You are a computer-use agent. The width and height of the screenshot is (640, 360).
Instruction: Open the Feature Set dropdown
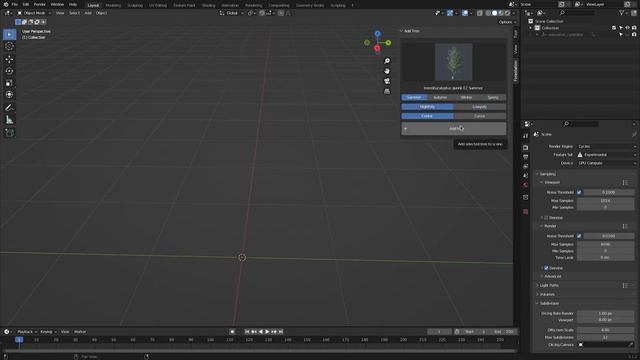(x=607, y=155)
